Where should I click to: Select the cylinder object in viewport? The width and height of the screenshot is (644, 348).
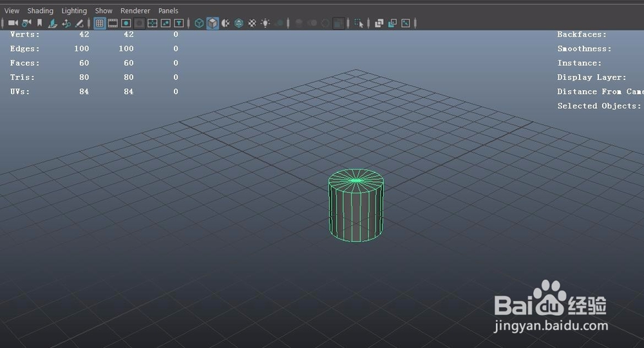point(356,206)
